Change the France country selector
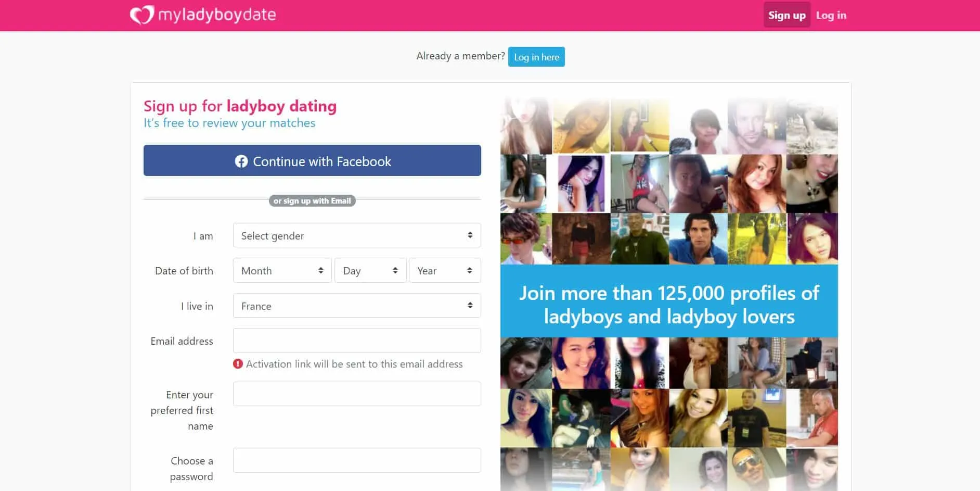 (357, 306)
